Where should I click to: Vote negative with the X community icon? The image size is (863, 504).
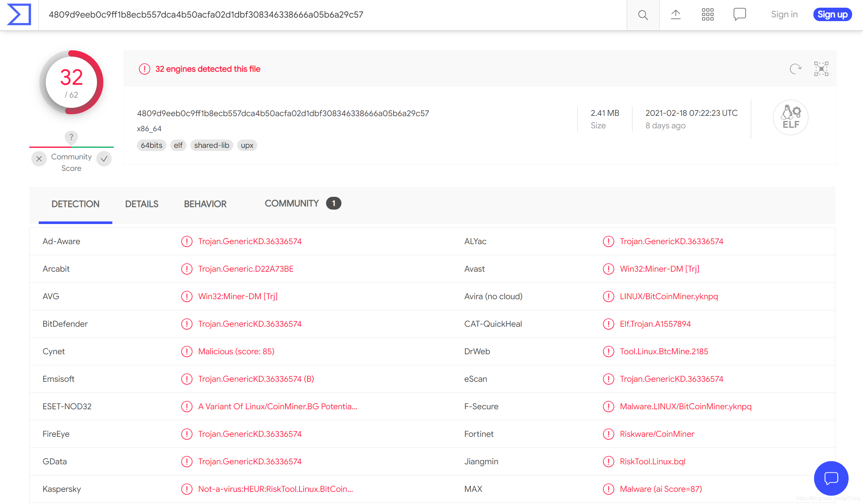(39, 158)
